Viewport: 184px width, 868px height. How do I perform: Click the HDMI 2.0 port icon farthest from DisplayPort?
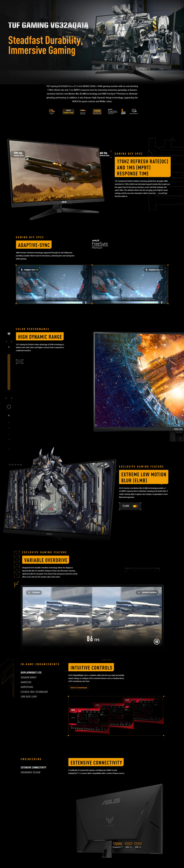tap(138, 843)
